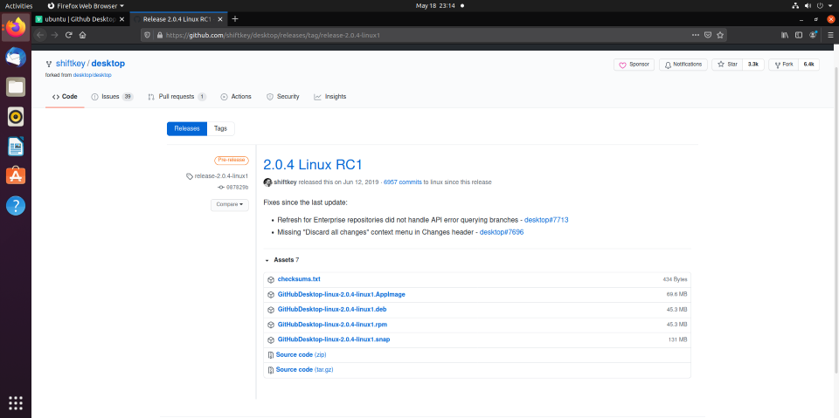
Task: Click the Firefox reload page icon
Action: (x=69, y=35)
